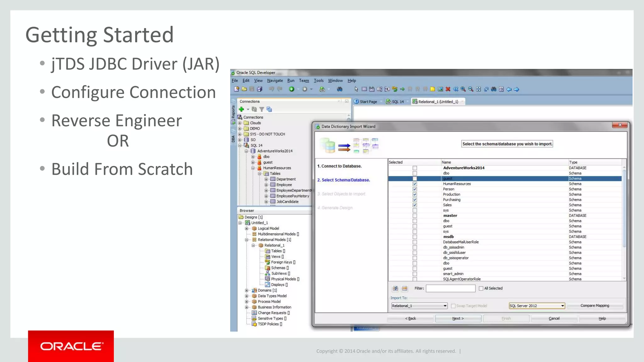Click into the Filter text field
The height and width of the screenshot is (362, 644).
click(451, 288)
